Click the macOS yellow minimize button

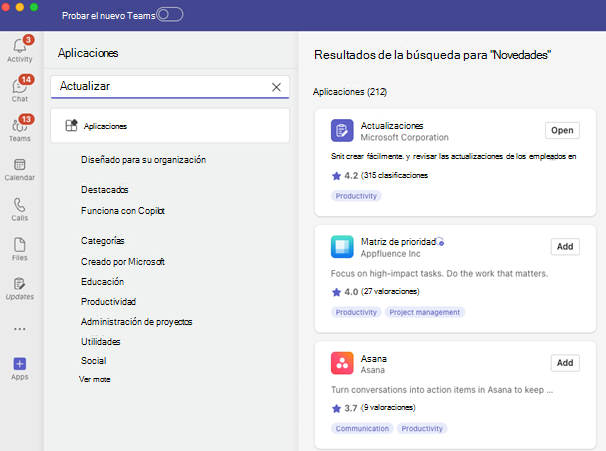20,7
